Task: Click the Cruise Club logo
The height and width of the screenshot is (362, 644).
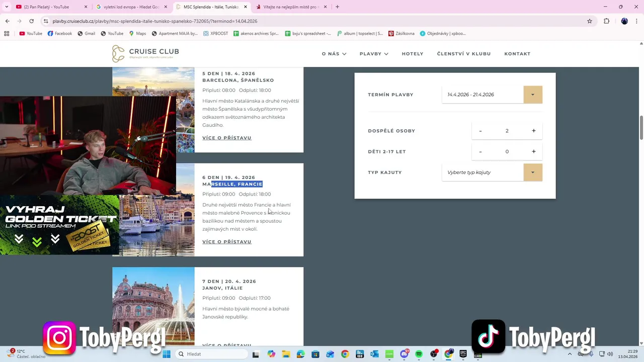Action: tap(145, 53)
